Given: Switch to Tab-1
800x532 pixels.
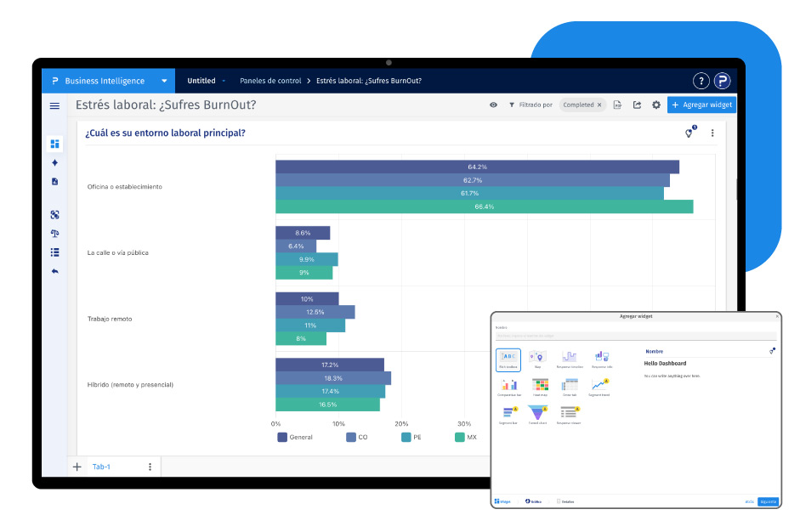Looking at the screenshot, I should (101, 467).
